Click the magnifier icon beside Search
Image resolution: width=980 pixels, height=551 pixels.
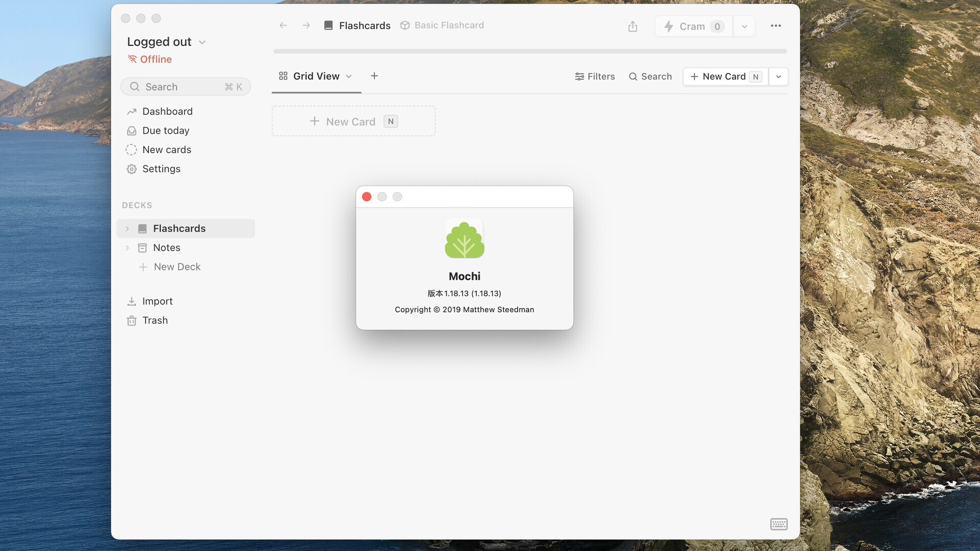click(633, 77)
